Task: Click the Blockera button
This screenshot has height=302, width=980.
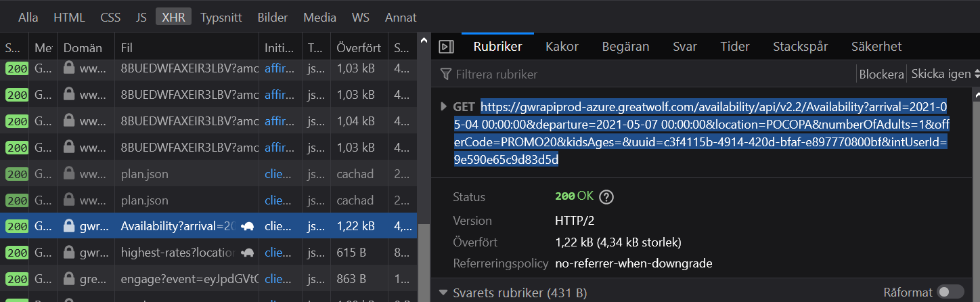Action: point(881,74)
